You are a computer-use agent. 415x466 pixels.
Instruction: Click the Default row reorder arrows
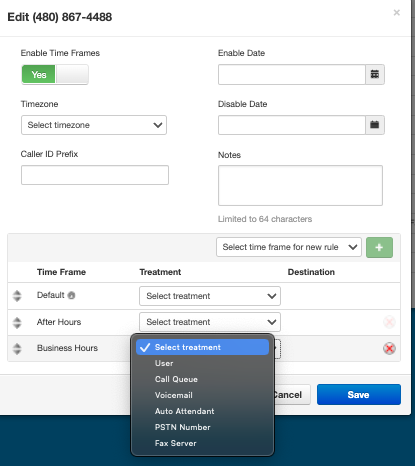pos(17,296)
